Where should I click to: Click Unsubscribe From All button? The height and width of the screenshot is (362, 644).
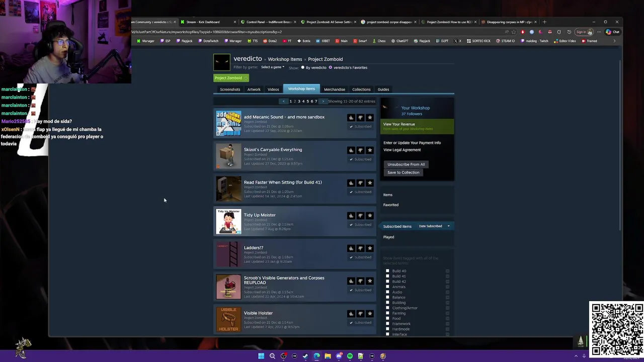click(x=406, y=164)
